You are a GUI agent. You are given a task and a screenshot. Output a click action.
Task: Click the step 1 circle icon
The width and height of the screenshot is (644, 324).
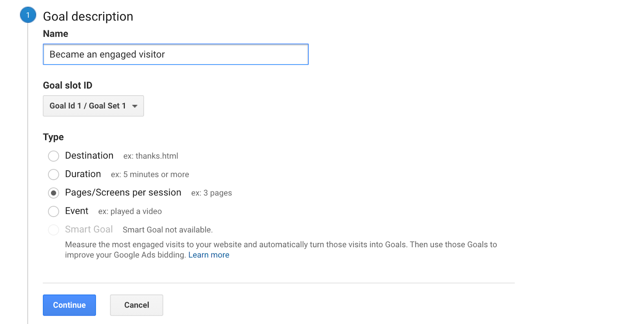click(28, 15)
